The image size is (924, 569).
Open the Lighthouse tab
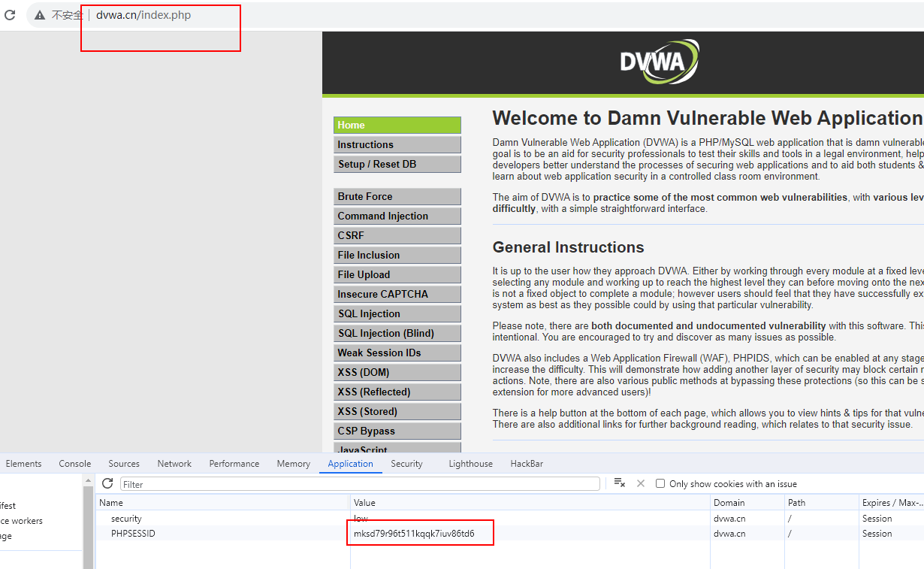click(471, 464)
